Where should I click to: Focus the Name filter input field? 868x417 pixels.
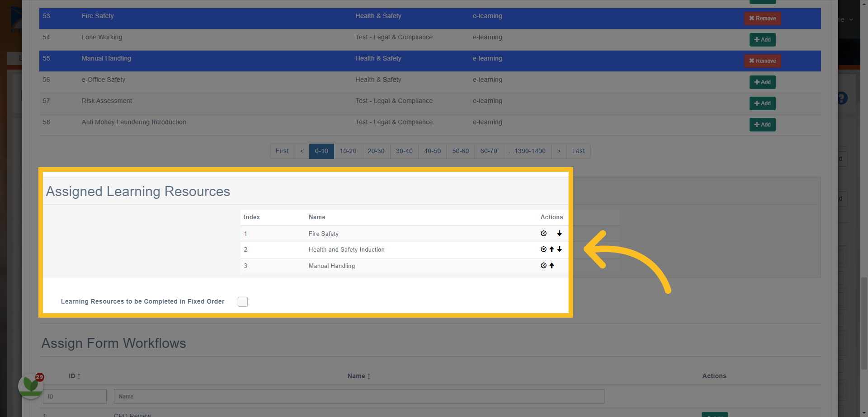click(359, 397)
